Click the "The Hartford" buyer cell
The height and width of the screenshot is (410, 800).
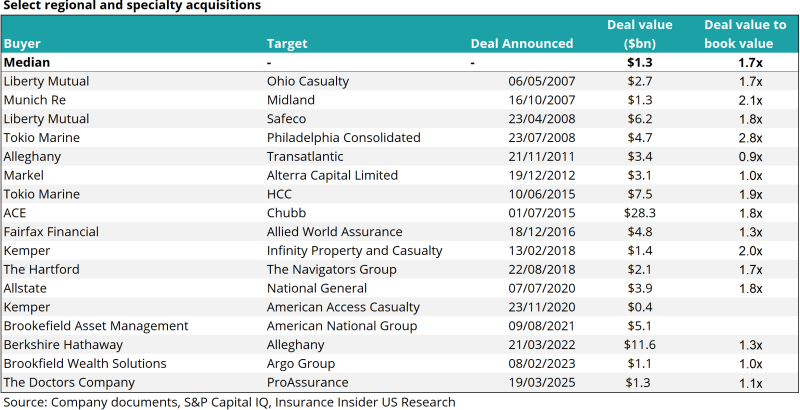pos(41,269)
